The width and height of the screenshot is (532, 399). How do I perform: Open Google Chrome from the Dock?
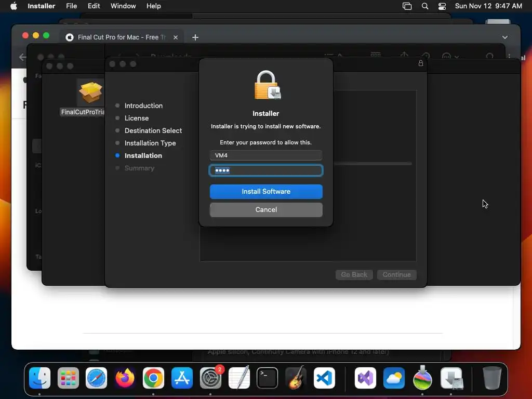coord(153,378)
